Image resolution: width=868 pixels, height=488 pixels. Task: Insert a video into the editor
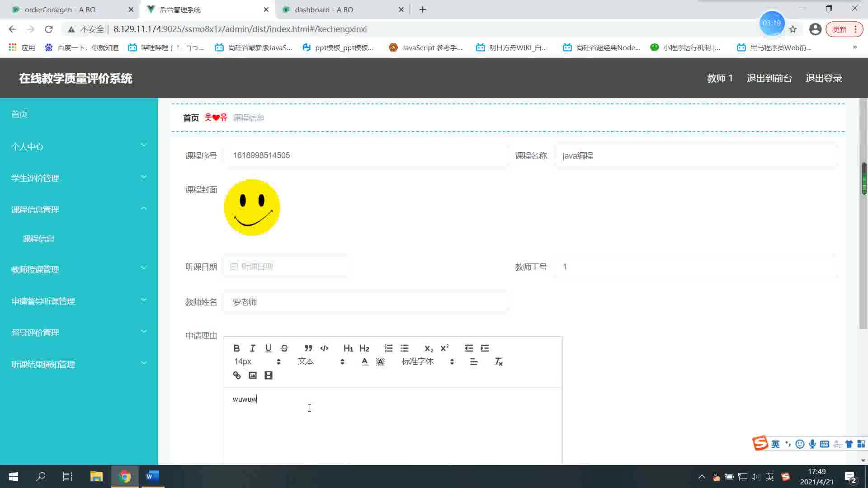coord(269,375)
